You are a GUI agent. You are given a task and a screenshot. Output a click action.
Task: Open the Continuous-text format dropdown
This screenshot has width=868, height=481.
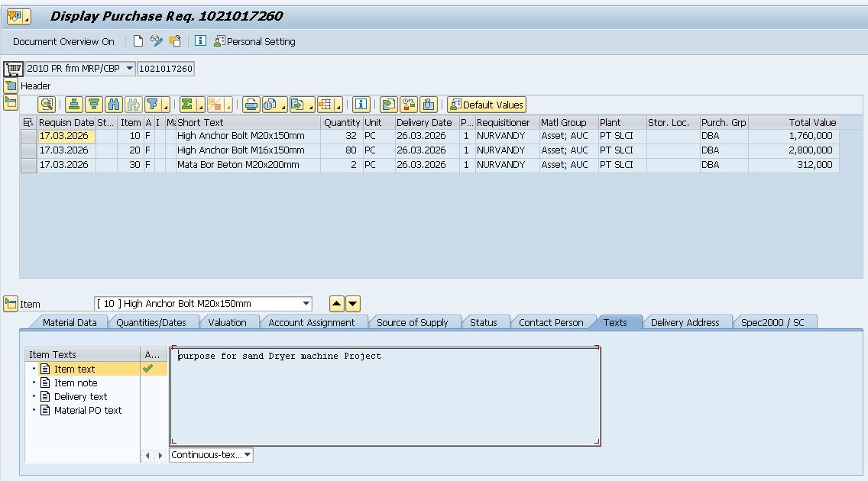tap(247, 455)
